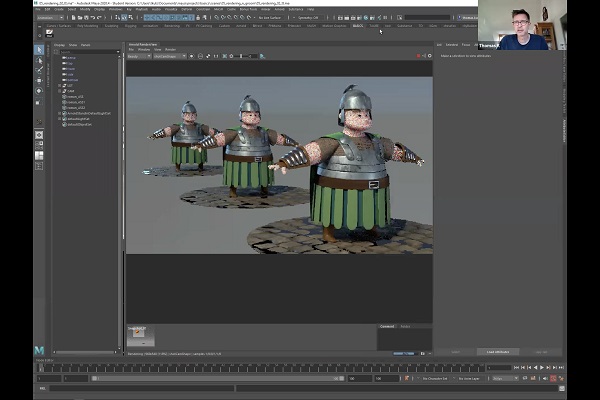Viewport: 600px width, 400px height.
Task: Click the Redo icon in status line
Action: click(99, 18)
